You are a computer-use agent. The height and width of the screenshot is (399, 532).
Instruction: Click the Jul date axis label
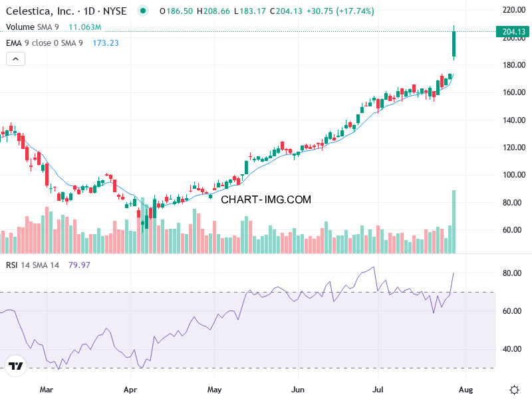point(378,390)
